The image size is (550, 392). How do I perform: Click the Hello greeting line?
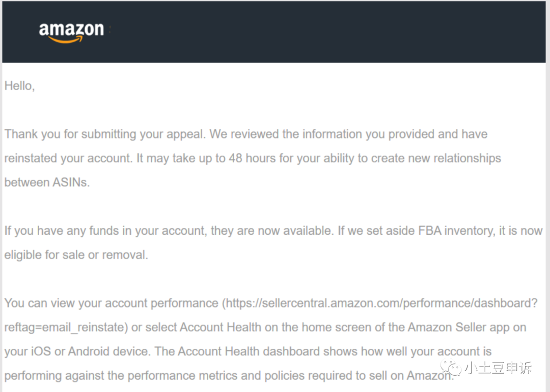tap(20, 86)
